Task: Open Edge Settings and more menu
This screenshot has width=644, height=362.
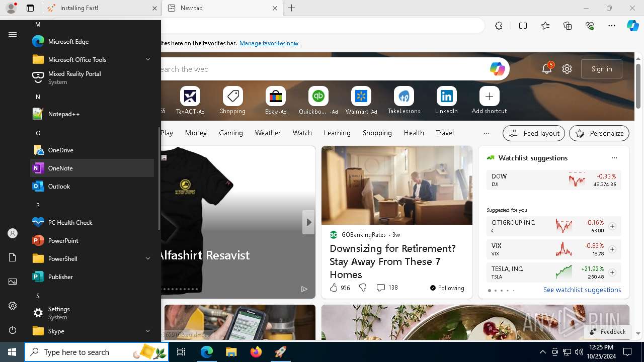Action: (612, 26)
